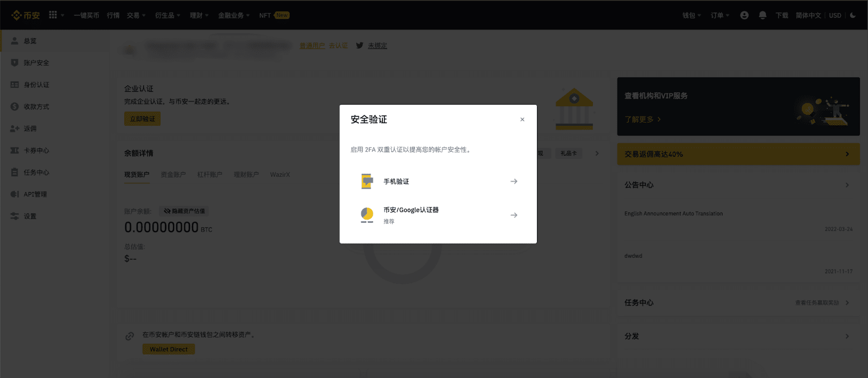Switch to the WazirX tab

click(280, 175)
